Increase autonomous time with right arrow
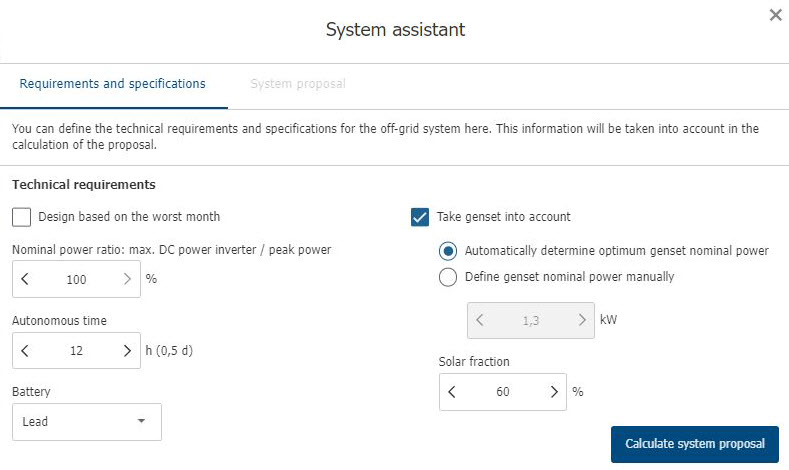The width and height of the screenshot is (789, 470). [127, 350]
